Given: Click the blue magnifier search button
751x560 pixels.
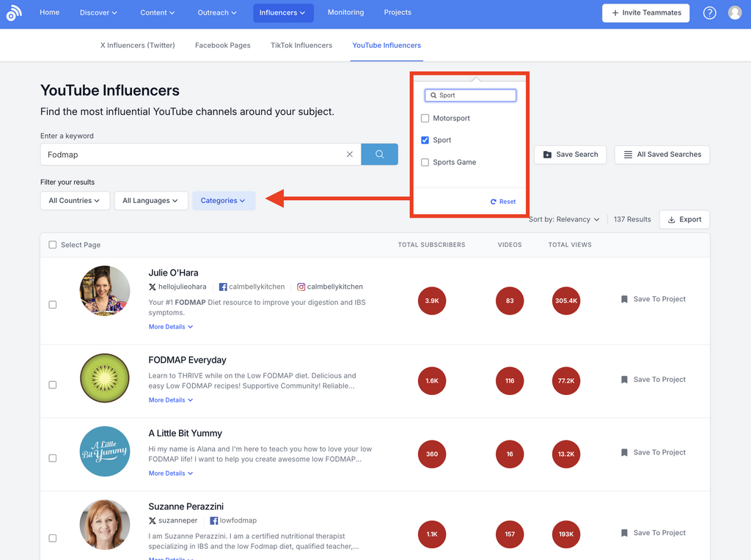Looking at the screenshot, I should [379, 155].
